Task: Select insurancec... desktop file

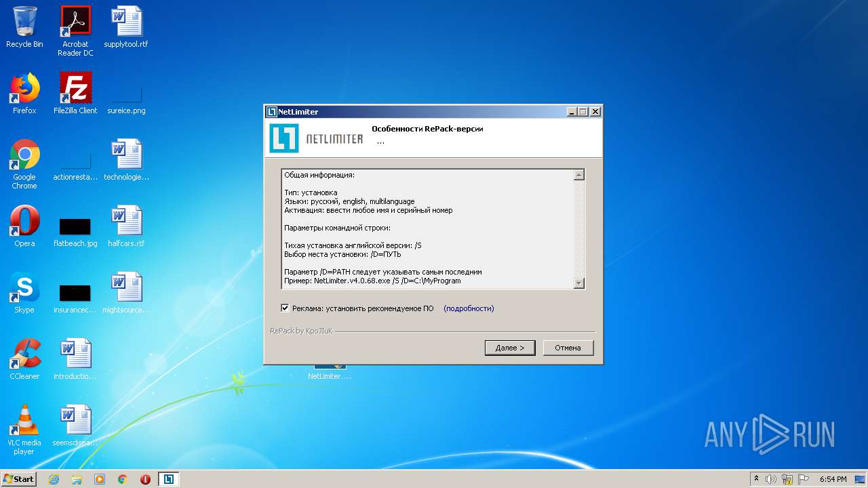Action: point(75,299)
